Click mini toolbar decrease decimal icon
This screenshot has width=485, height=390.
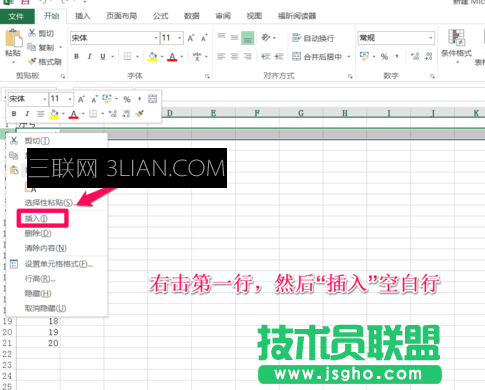pyautogui.click(x=126, y=114)
